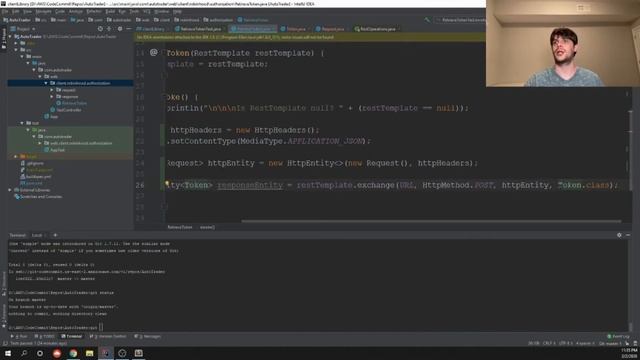
Task: Open the Project view dropdown
Action: pyautogui.click(x=23, y=29)
